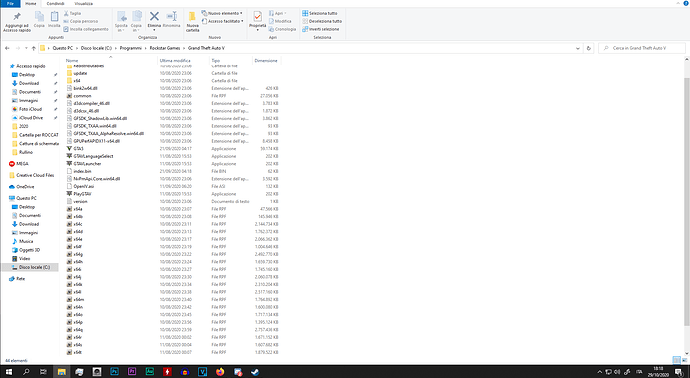
Task: Pin folder with Aggiungi ad Accesso rapido
Action: tap(17, 22)
